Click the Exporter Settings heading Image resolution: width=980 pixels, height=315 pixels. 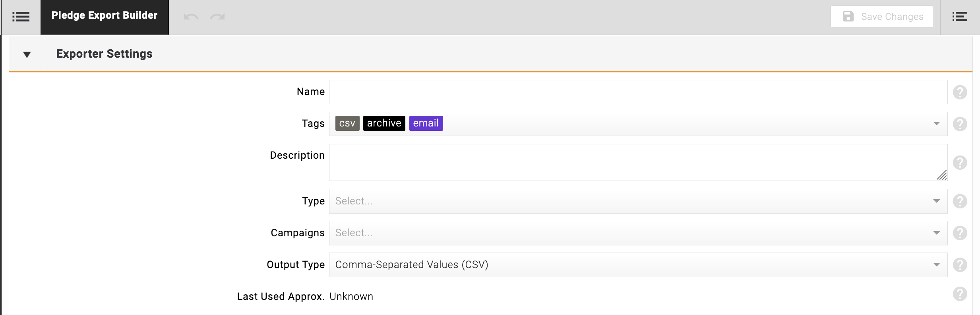104,54
